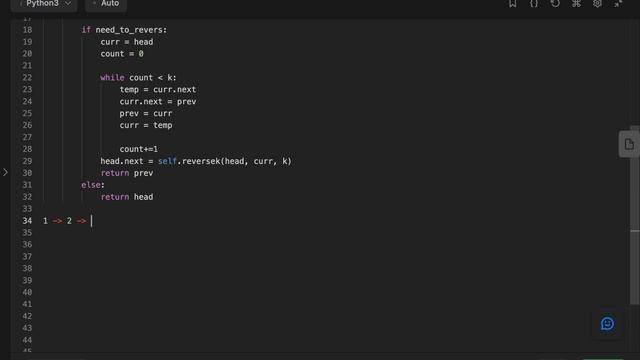
Task: Click the 'count = 0' line
Action: [x=122, y=53]
